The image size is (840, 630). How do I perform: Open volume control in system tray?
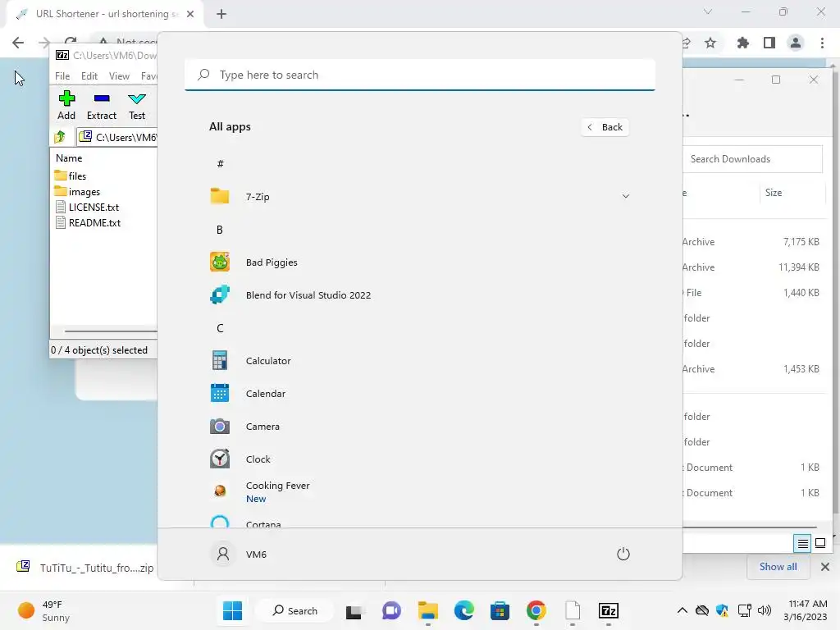[765, 610]
